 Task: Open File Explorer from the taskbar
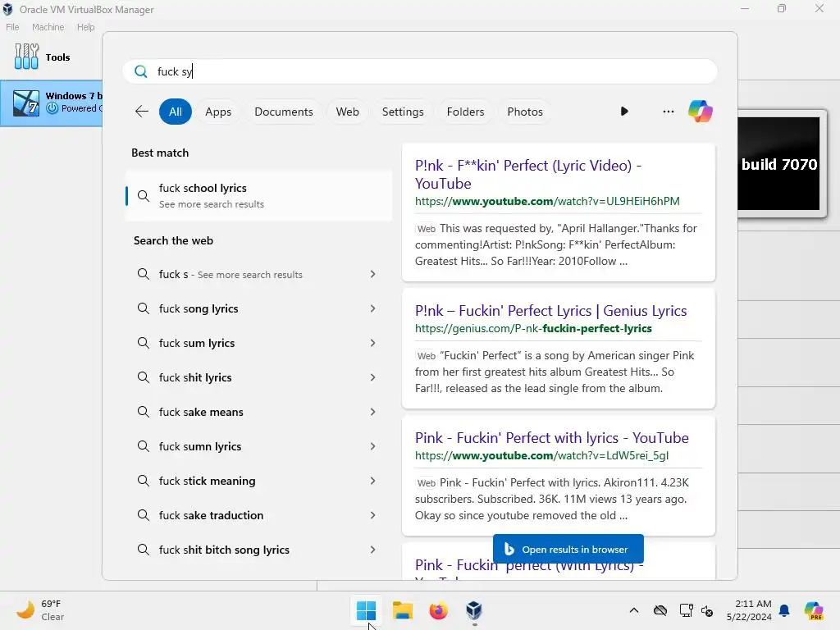pos(402,610)
